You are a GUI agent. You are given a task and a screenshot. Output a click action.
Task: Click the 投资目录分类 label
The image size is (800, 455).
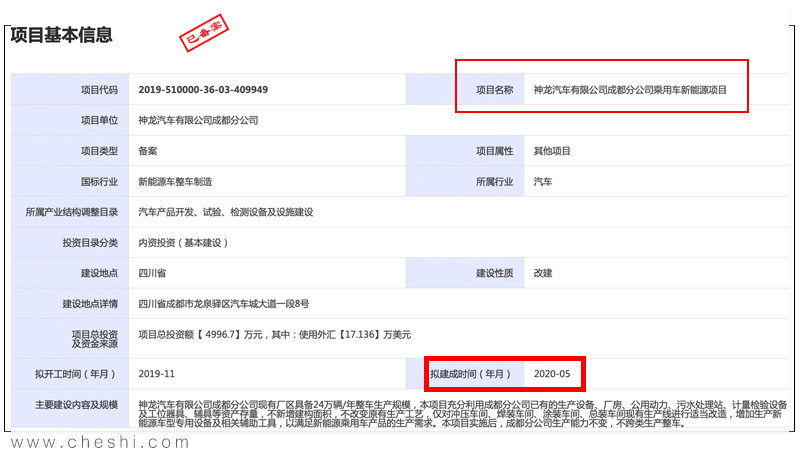pyautogui.click(x=90, y=243)
